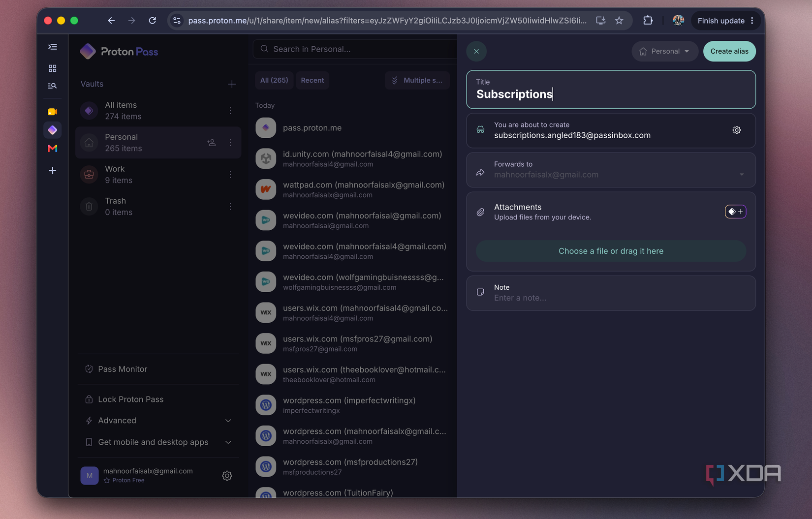Open the search list icon in left rail

[x=53, y=86]
